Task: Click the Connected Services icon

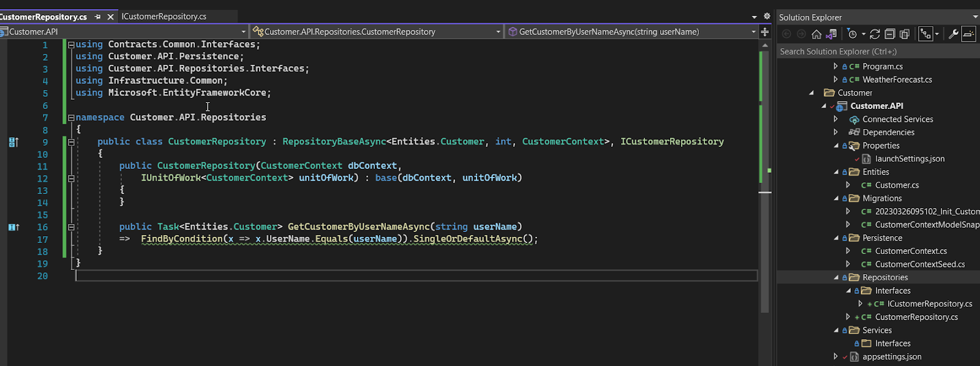Action: click(x=854, y=119)
